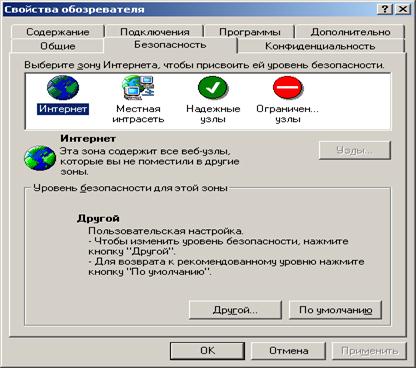This screenshot has height=368, width=416.
Task: Click the dialog title Свойства обозревателя
Action: [x=74, y=9]
